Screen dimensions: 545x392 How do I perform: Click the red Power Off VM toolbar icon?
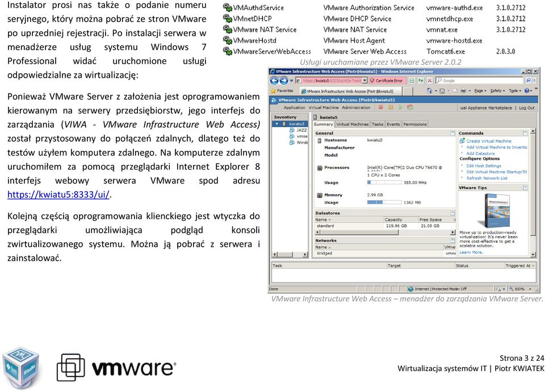pyautogui.click(x=381, y=108)
